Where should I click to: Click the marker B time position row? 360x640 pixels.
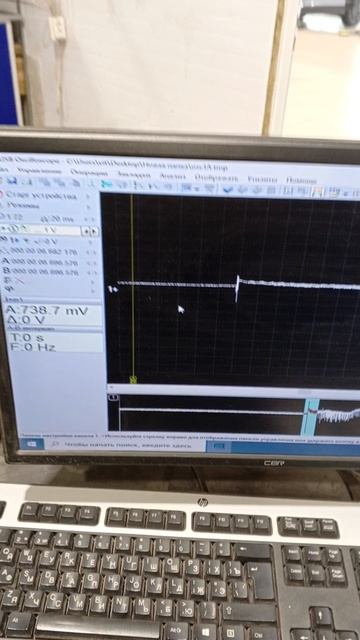(48, 271)
